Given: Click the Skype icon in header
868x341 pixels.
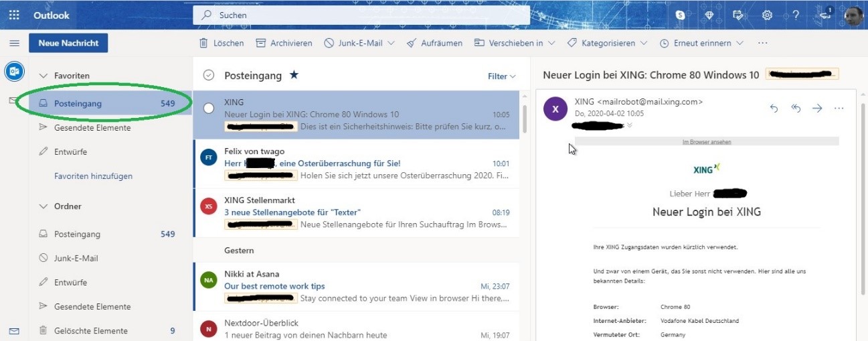Looking at the screenshot, I should pyautogui.click(x=681, y=15).
